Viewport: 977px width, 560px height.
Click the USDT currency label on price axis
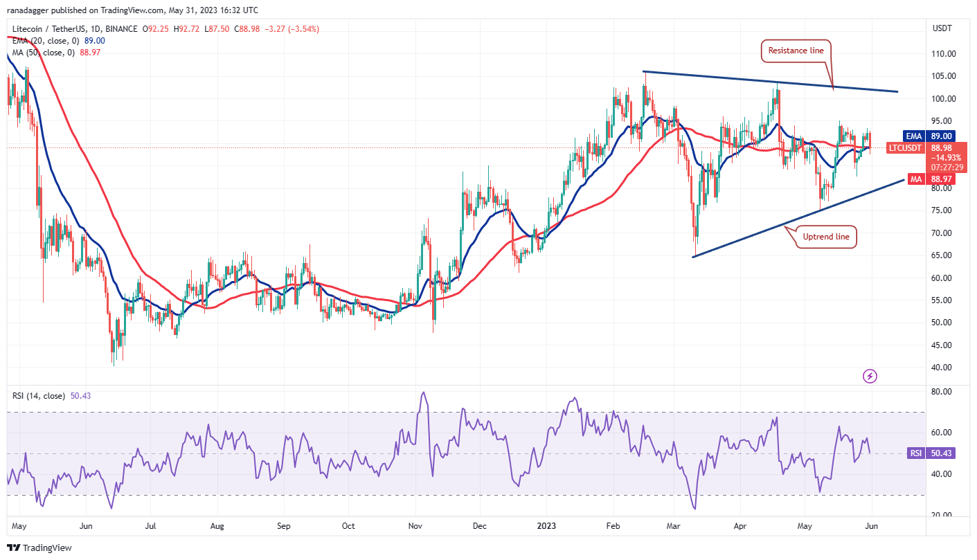pos(943,28)
